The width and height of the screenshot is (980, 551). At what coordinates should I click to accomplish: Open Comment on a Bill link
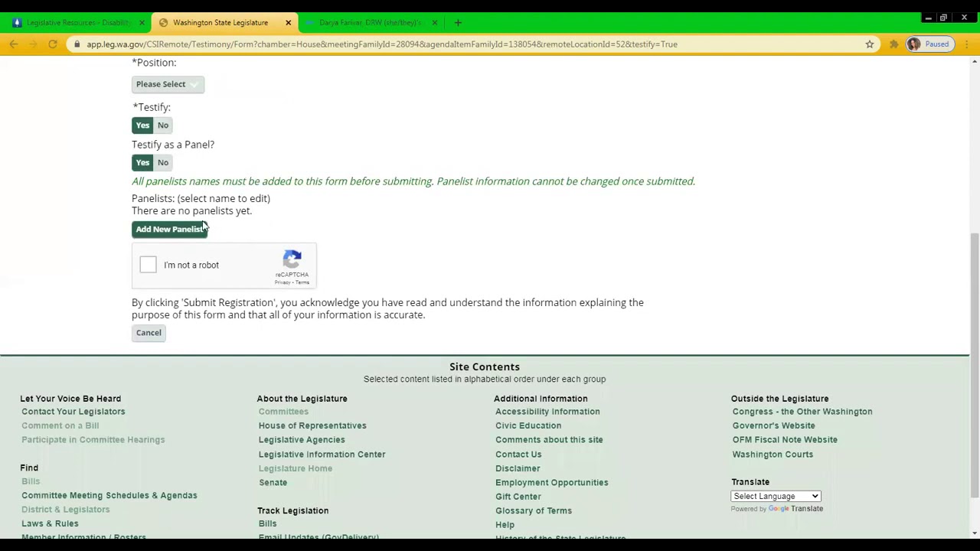tap(60, 425)
